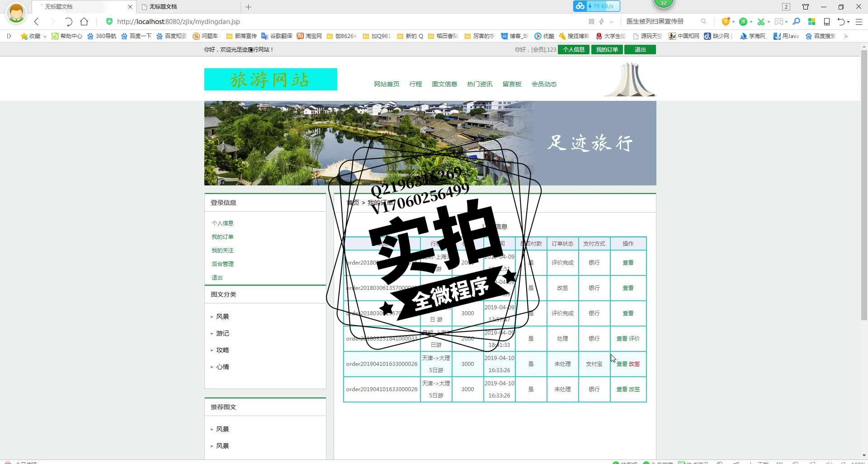
Task: Click the undo closed tab arrow icon
Action: pyautogui.click(x=841, y=21)
